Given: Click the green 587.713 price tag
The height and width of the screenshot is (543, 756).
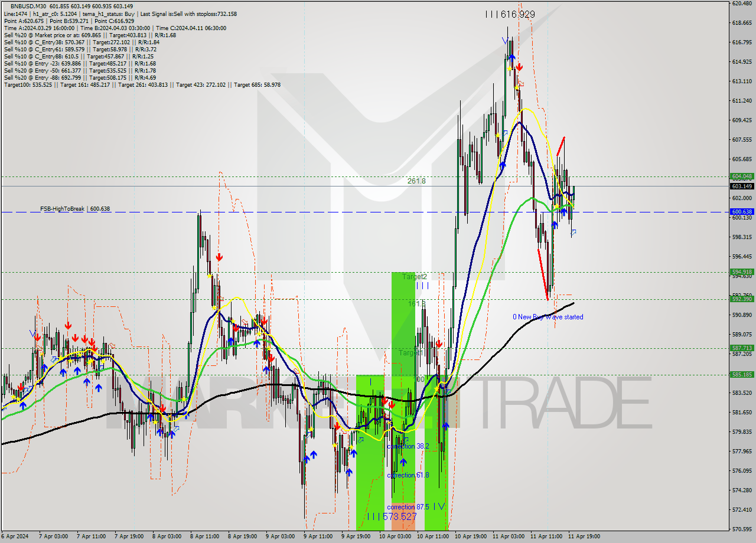Looking at the screenshot, I should [742, 348].
